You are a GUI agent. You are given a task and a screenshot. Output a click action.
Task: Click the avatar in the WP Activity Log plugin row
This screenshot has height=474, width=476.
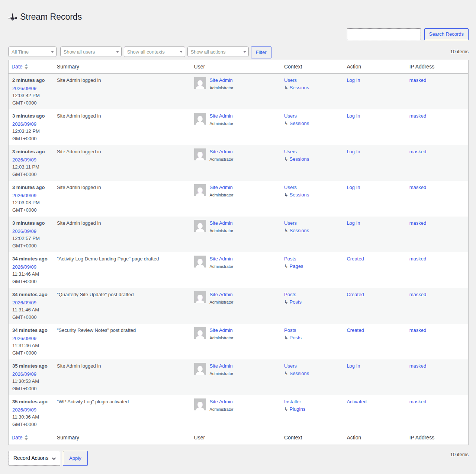200,404
